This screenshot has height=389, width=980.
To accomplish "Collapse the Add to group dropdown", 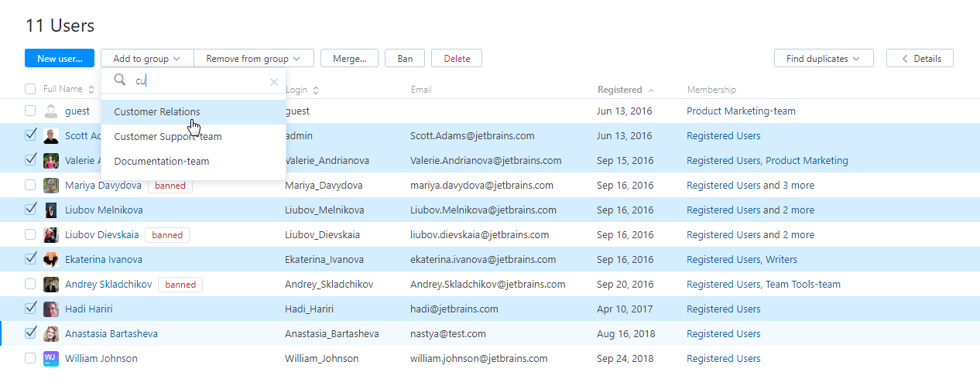I will point(146,58).
